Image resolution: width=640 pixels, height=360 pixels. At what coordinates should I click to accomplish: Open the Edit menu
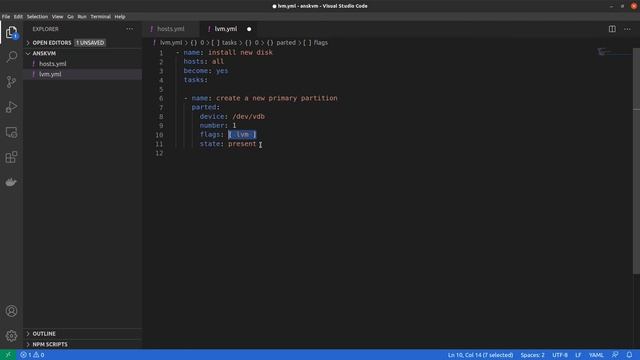point(18,17)
